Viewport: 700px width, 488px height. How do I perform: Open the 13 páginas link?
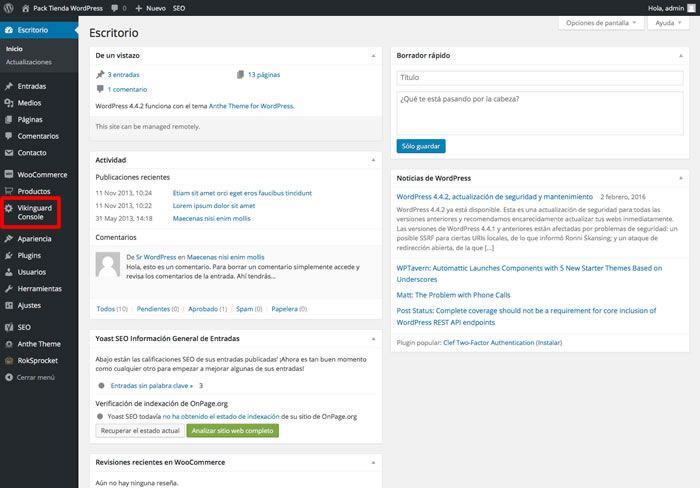click(264, 75)
